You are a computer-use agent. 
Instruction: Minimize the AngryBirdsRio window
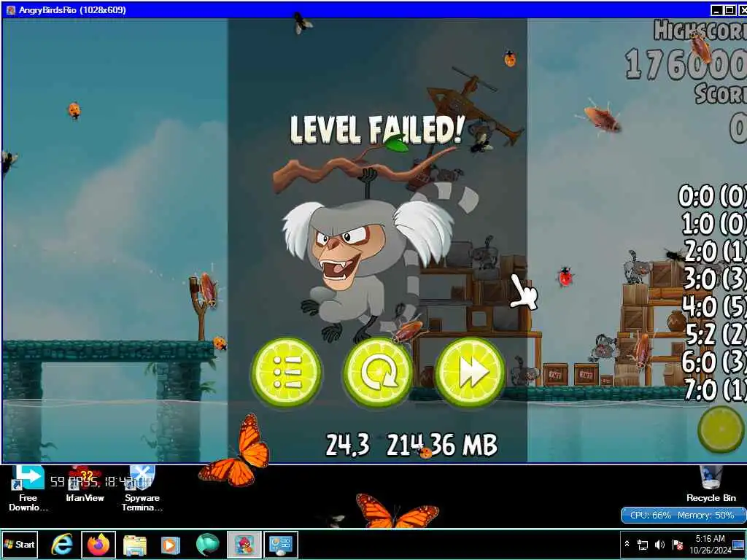pyautogui.click(x=716, y=10)
